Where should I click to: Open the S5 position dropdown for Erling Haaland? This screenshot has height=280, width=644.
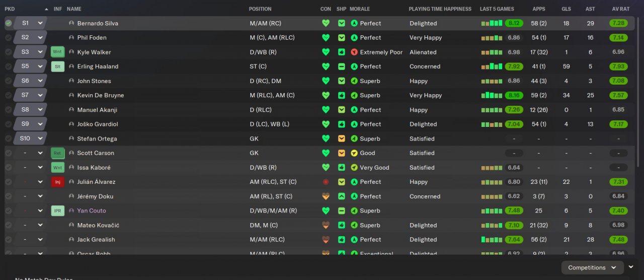40,66
